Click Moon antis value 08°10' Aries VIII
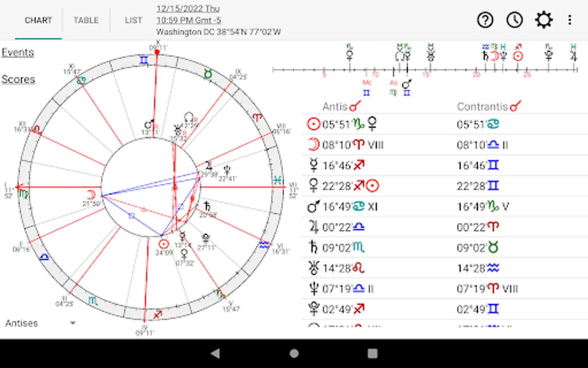Screen dimensions: 588x368 click(x=353, y=145)
